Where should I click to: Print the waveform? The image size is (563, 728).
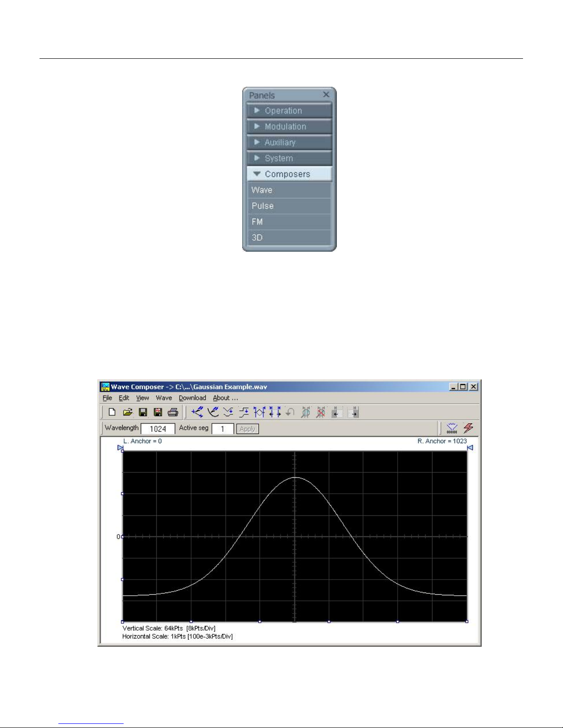tap(173, 412)
